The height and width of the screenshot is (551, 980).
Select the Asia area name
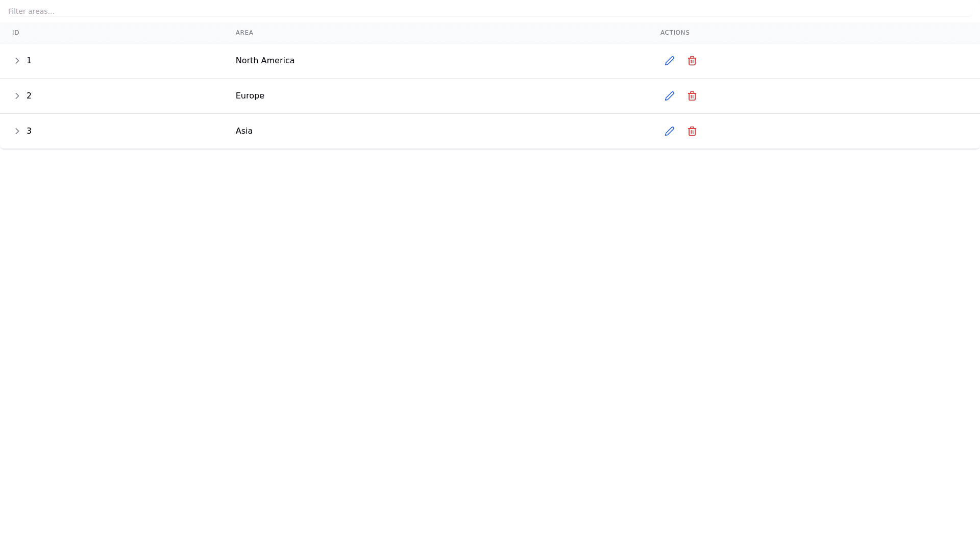(x=244, y=131)
